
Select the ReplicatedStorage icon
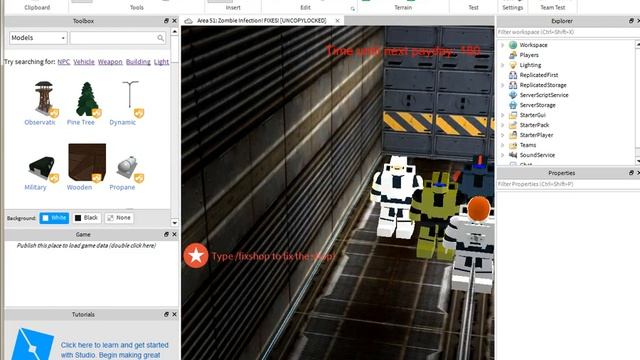(x=513, y=85)
